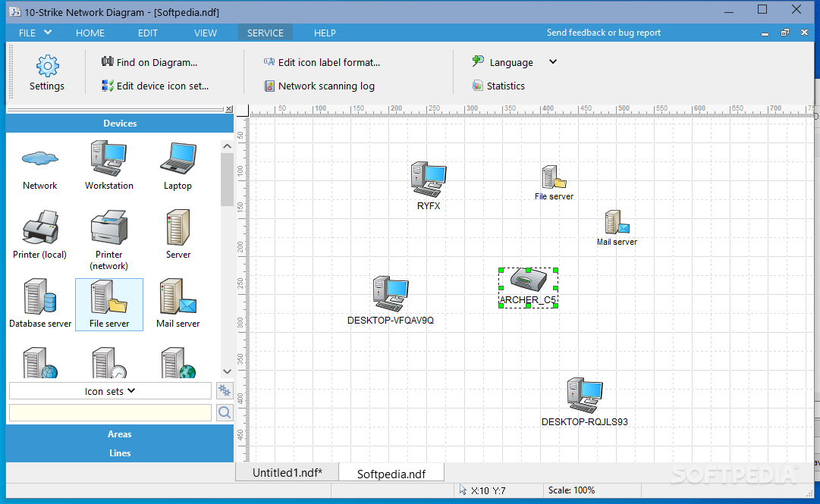The image size is (820, 504).
Task: Click in the device search input field
Action: [110, 412]
